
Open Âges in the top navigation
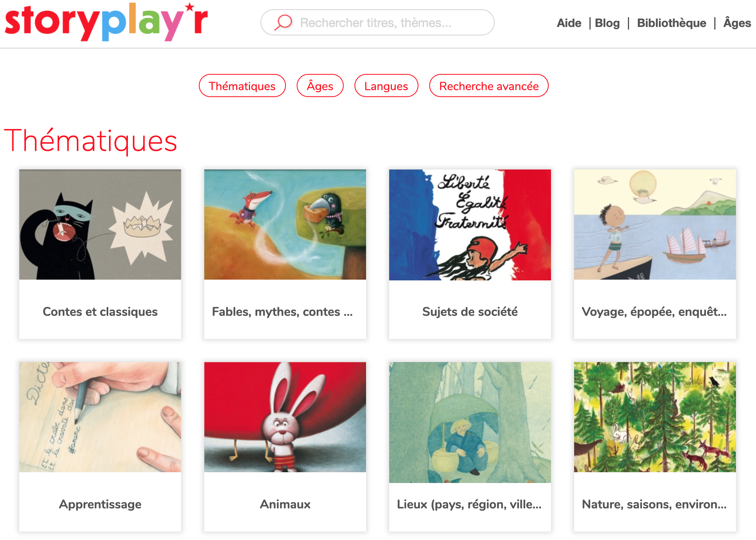737,23
